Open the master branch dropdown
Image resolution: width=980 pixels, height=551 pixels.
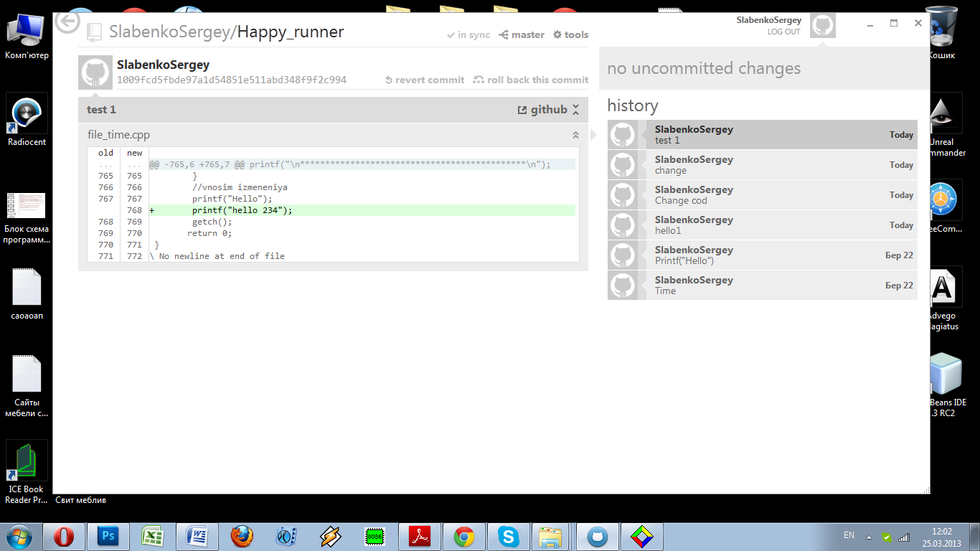[522, 34]
